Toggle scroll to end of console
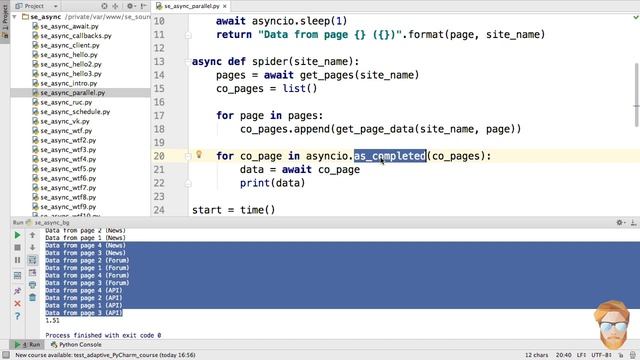Image resolution: width=640 pixels, height=360 pixels. click(x=32, y=273)
